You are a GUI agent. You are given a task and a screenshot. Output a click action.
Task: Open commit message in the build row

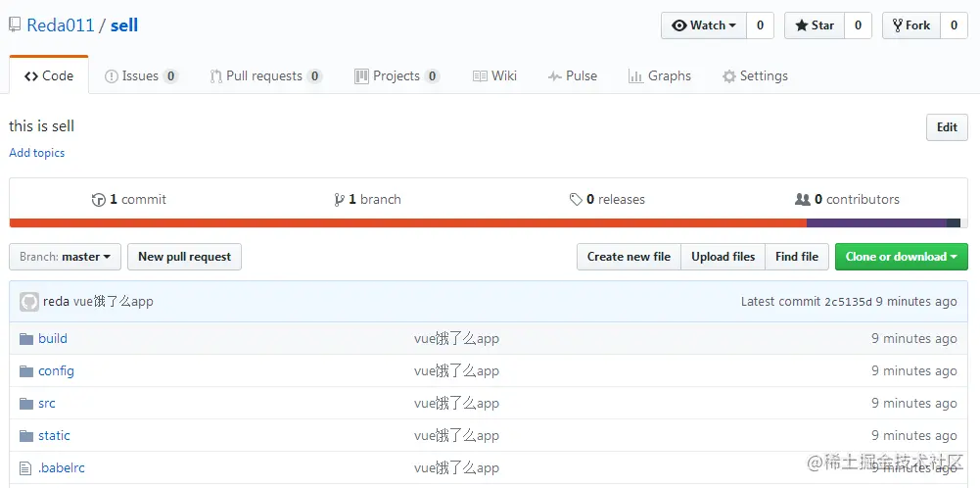(456, 339)
